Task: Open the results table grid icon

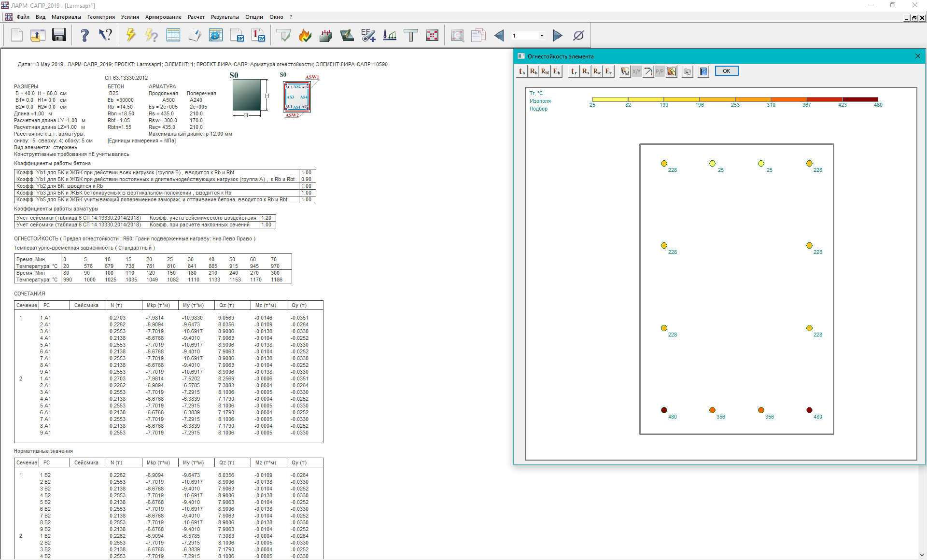Action: (x=173, y=35)
